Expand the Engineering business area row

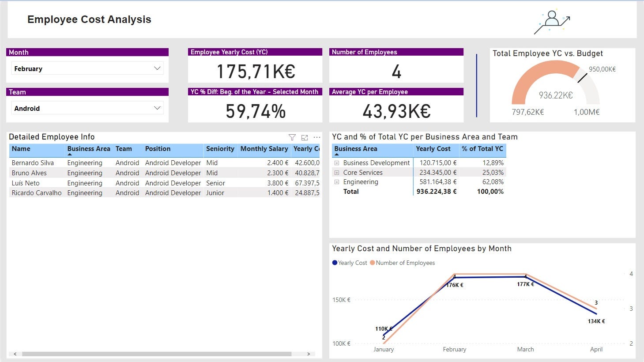coord(336,182)
